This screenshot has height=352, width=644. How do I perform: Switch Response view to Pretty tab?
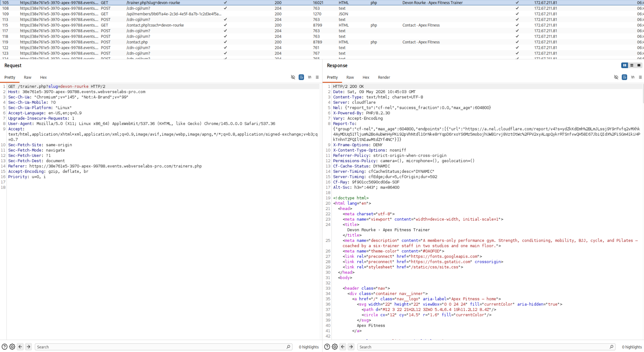(x=332, y=77)
